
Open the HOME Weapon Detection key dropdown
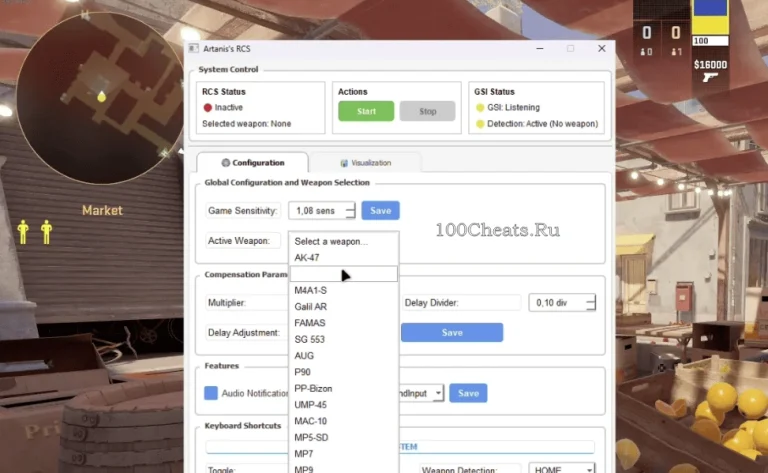pos(562,469)
